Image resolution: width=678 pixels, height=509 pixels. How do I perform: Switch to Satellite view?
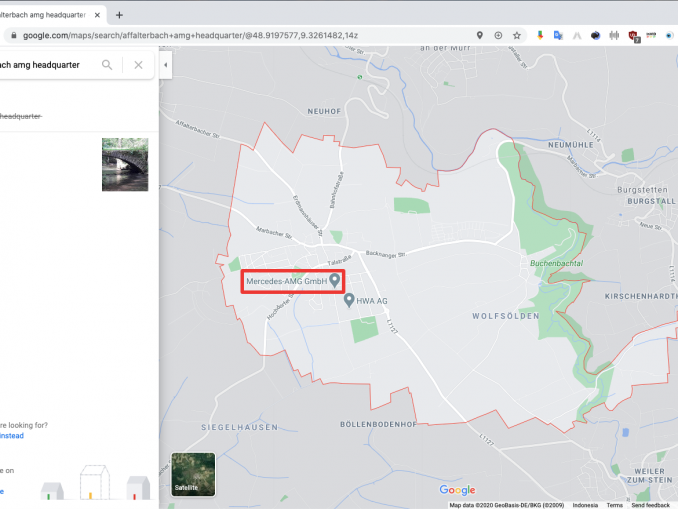[x=193, y=474]
